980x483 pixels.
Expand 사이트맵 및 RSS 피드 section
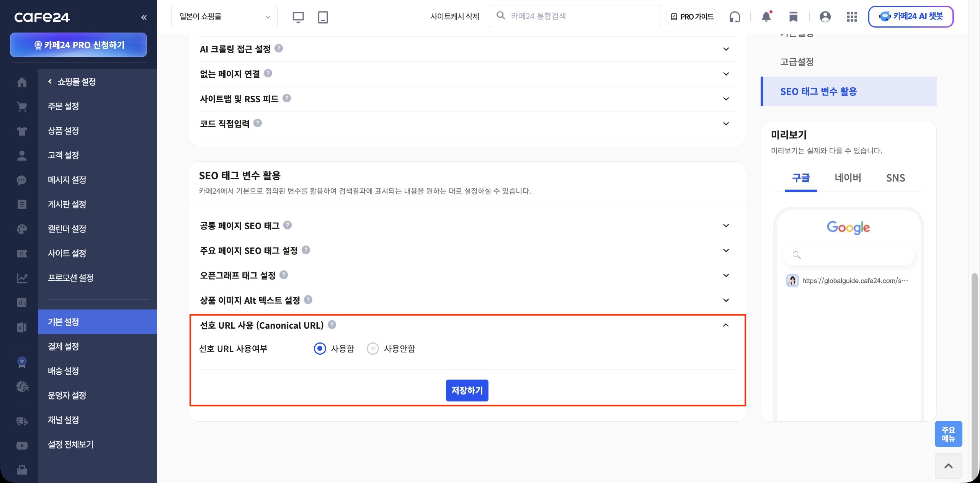coord(726,99)
